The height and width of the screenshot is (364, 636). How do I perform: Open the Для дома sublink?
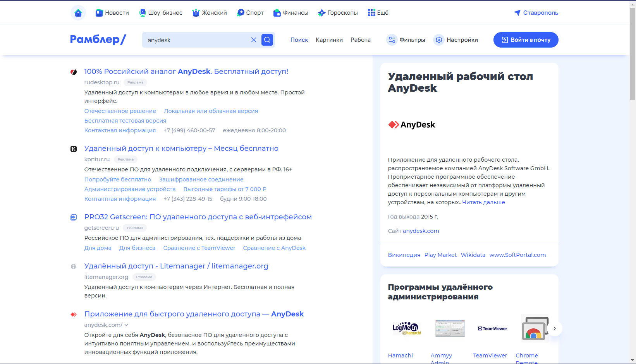(x=98, y=248)
